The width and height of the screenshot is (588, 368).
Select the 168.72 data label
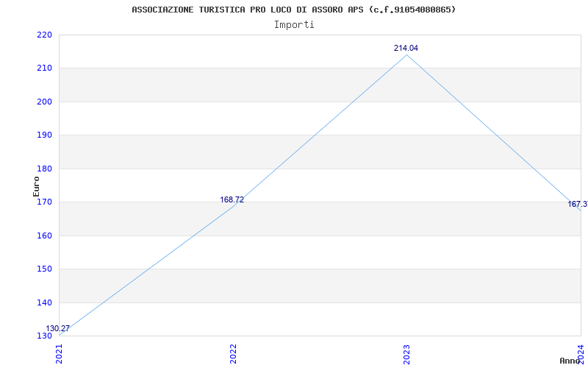point(232,199)
